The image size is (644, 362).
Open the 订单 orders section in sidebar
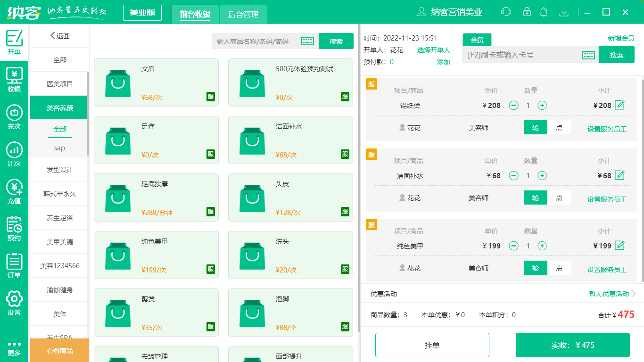(14, 262)
